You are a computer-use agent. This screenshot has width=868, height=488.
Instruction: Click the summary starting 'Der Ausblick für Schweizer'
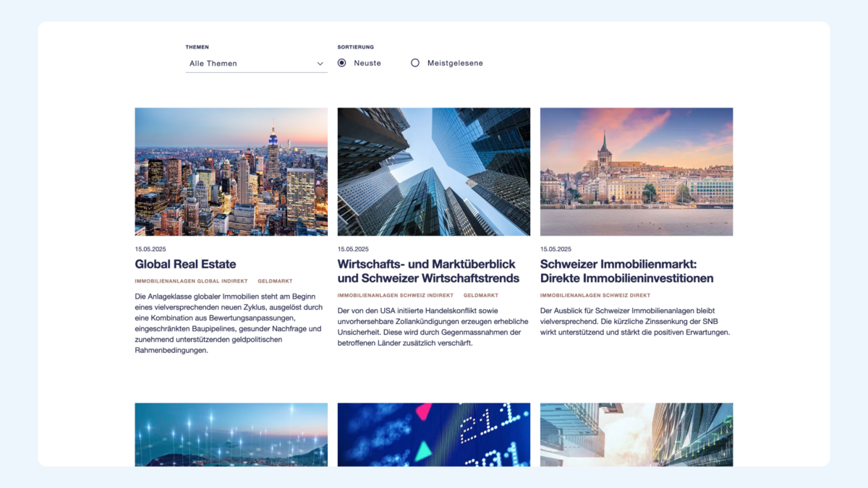635,321
